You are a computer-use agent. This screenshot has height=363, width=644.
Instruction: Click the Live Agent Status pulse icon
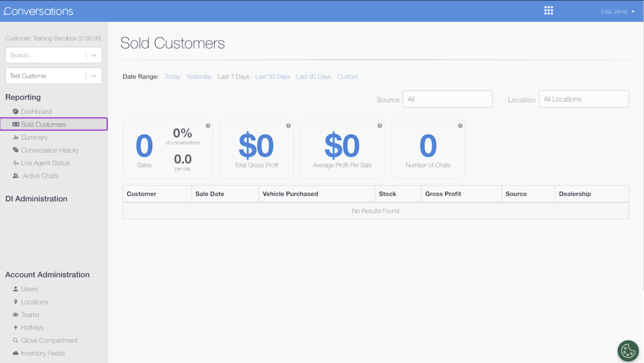(x=16, y=163)
